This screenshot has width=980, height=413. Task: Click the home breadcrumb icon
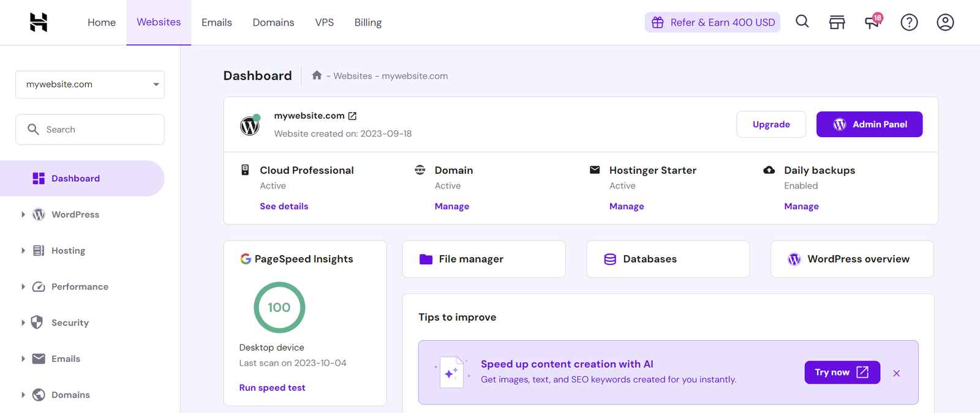pos(317,75)
